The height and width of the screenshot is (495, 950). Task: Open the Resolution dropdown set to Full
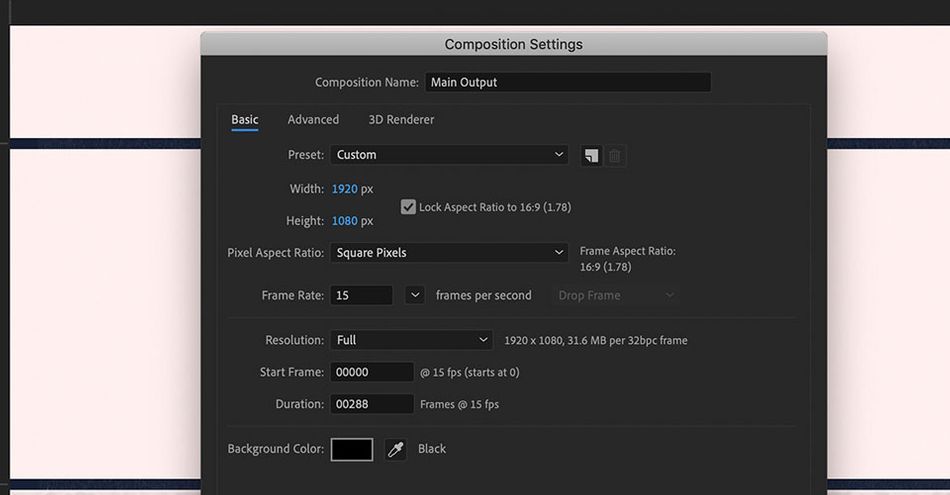coord(411,340)
